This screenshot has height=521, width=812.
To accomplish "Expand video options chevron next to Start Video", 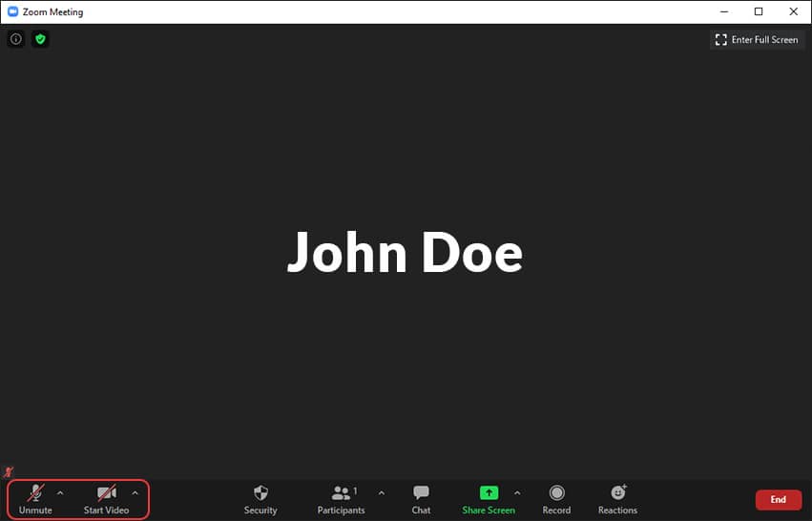I will tap(135, 493).
